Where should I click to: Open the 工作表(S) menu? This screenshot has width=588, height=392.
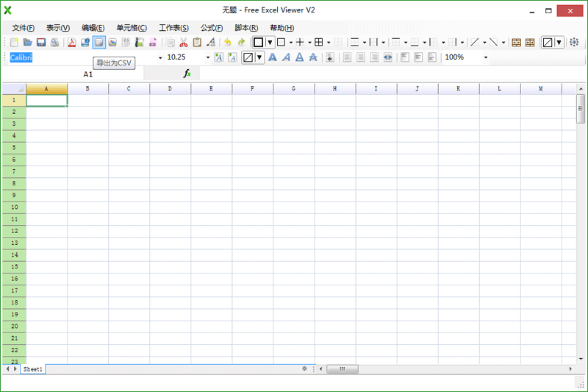(x=173, y=28)
